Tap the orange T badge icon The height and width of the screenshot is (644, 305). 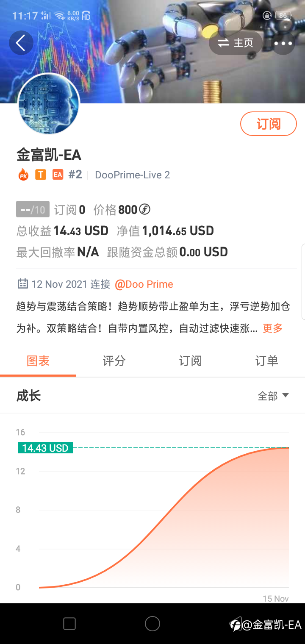coord(41,175)
